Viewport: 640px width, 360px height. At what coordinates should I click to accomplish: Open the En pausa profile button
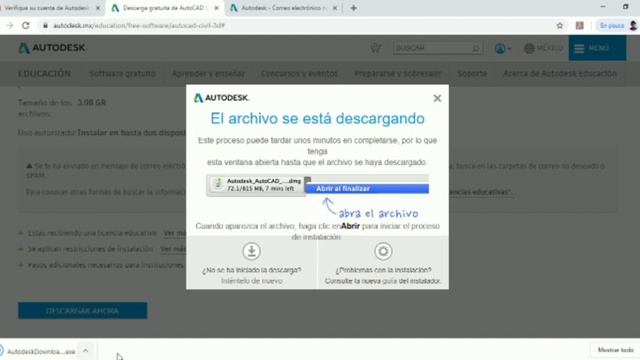617,25
